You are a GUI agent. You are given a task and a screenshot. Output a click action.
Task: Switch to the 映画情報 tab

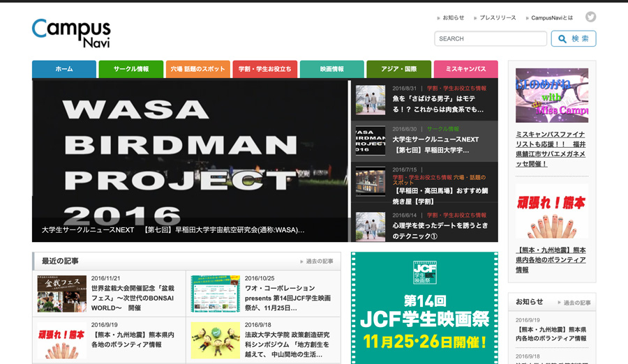[332, 69]
